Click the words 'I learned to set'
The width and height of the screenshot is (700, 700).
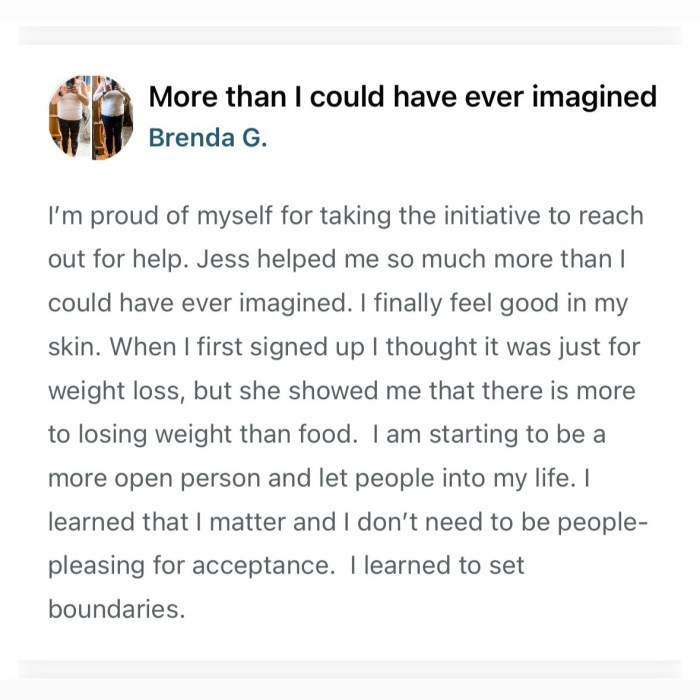click(x=437, y=565)
